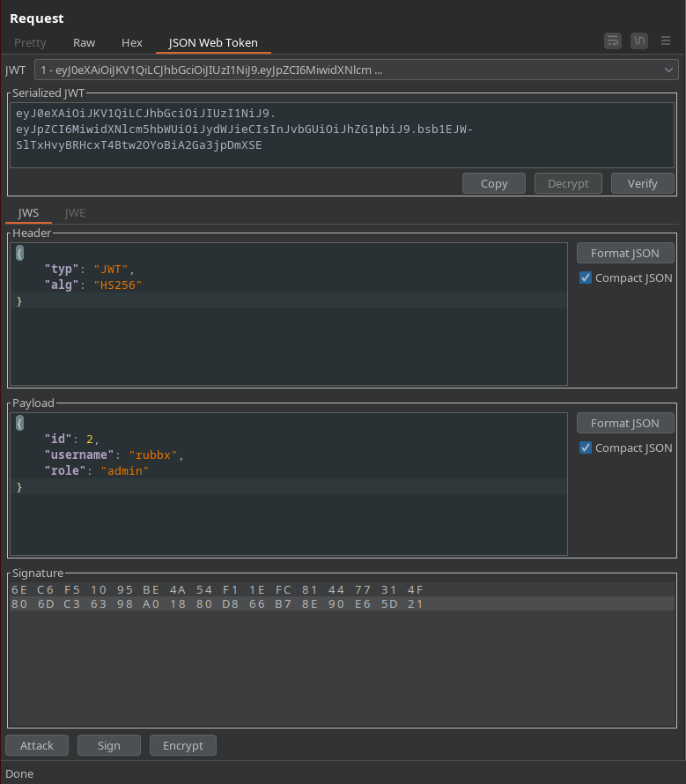Switch to the Hex tab
686x784 pixels.
click(132, 43)
